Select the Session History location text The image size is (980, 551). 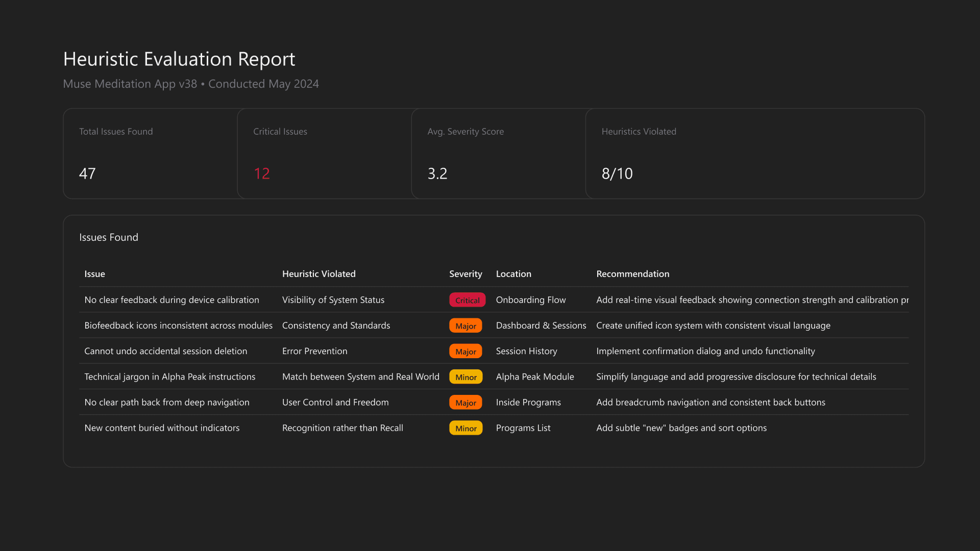[x=526, y=351]
